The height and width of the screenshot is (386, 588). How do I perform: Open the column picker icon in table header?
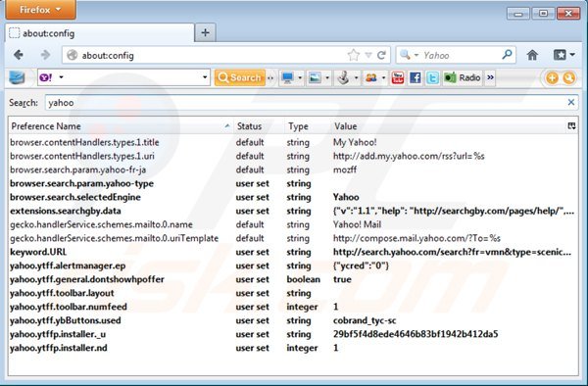coord(571,126)
